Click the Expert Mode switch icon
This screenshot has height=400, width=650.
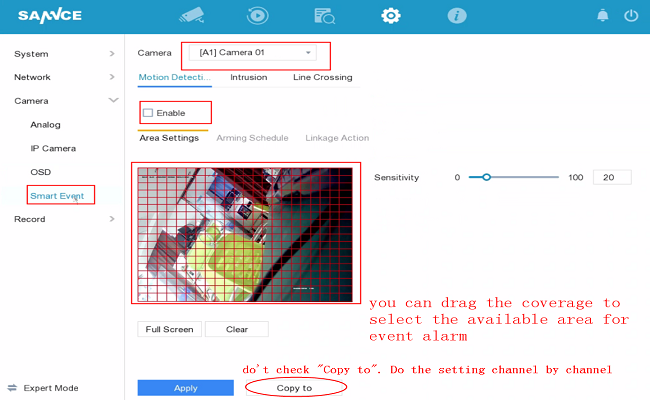[12, 388]
